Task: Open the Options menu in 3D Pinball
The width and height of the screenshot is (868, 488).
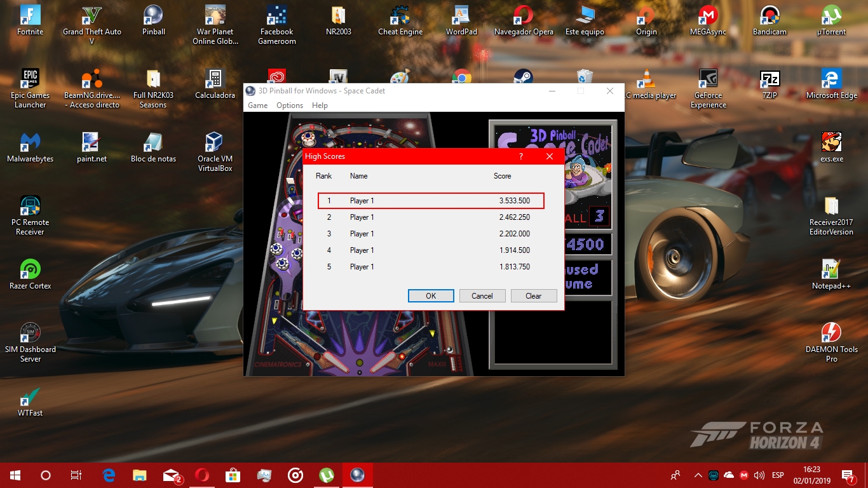Action: (x=290, y=105)
